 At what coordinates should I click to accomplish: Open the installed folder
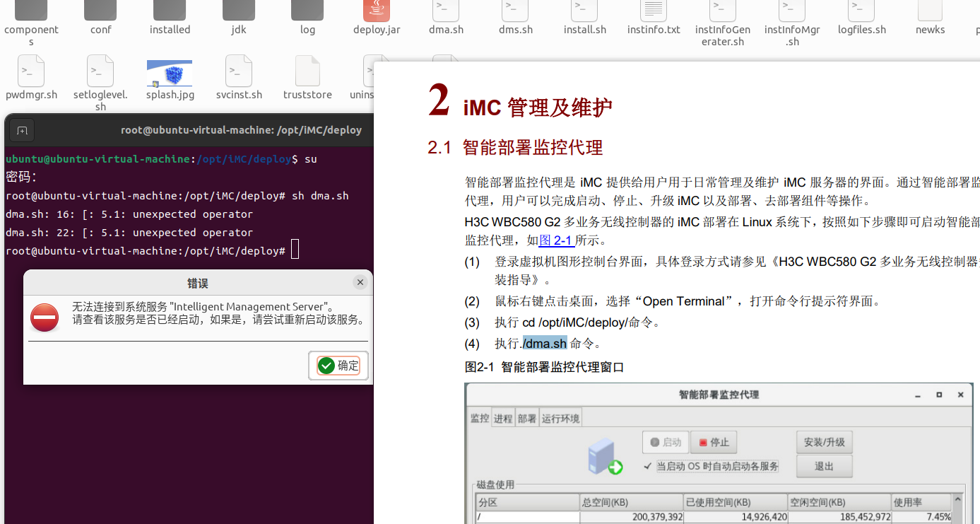coord(170,11)
